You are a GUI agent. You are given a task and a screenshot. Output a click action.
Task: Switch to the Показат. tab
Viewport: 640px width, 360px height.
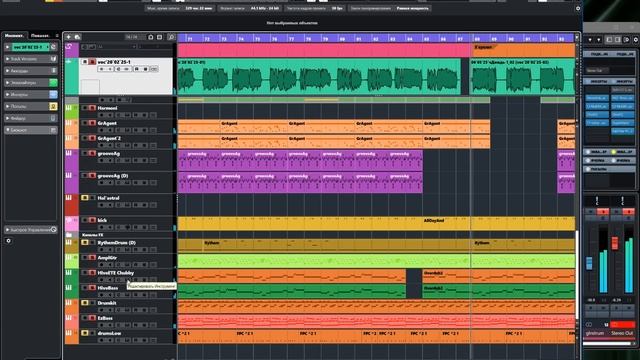pyautogui.click(x=40, y=36)
